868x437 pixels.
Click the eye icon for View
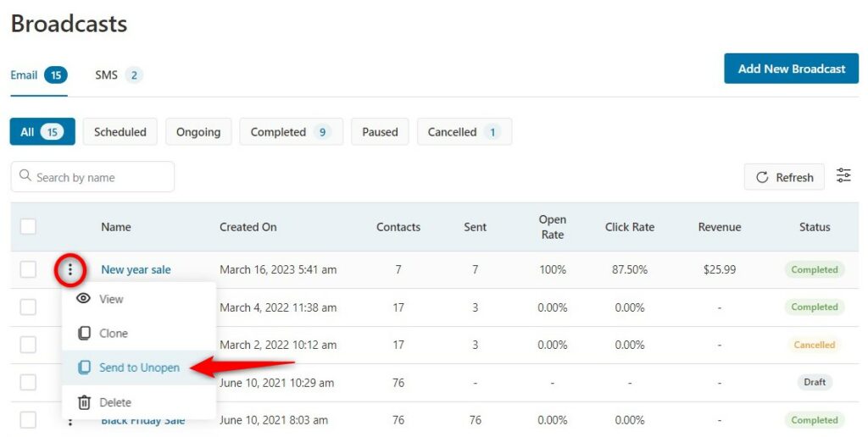pos(84,299)
